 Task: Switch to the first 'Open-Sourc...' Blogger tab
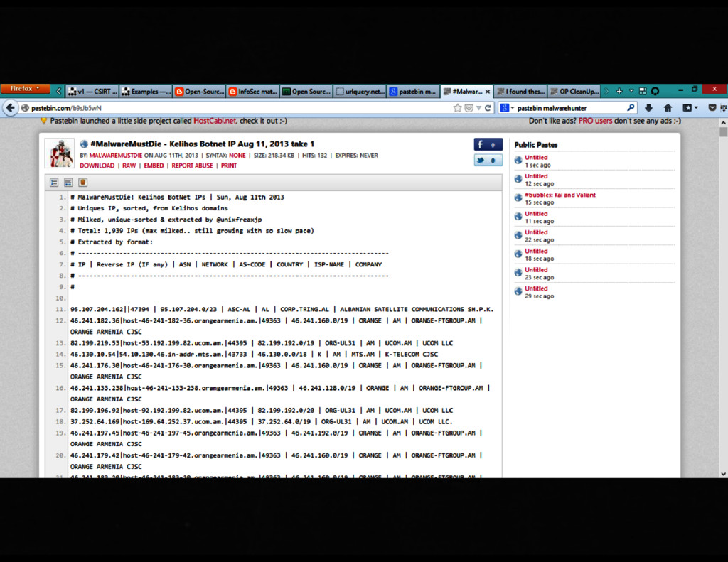(199, 92)
